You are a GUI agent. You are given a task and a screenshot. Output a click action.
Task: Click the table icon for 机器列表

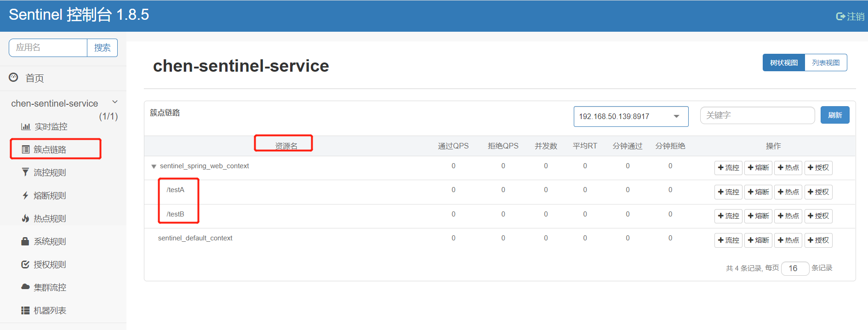25,310
